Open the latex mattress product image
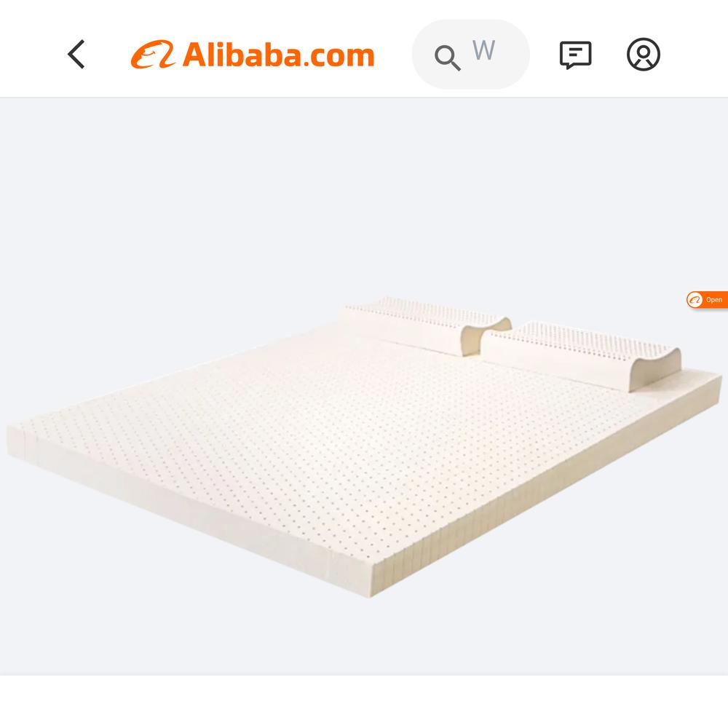 (364, 387)
